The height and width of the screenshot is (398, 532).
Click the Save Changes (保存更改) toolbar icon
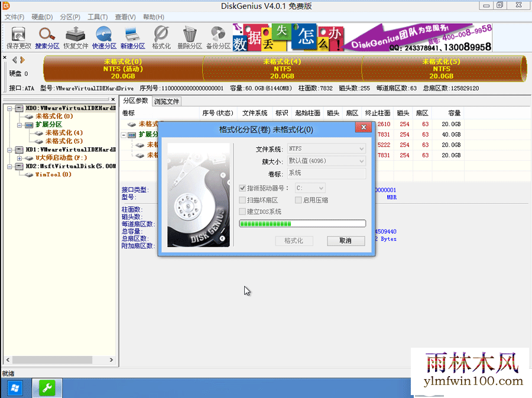coord(19,38)
